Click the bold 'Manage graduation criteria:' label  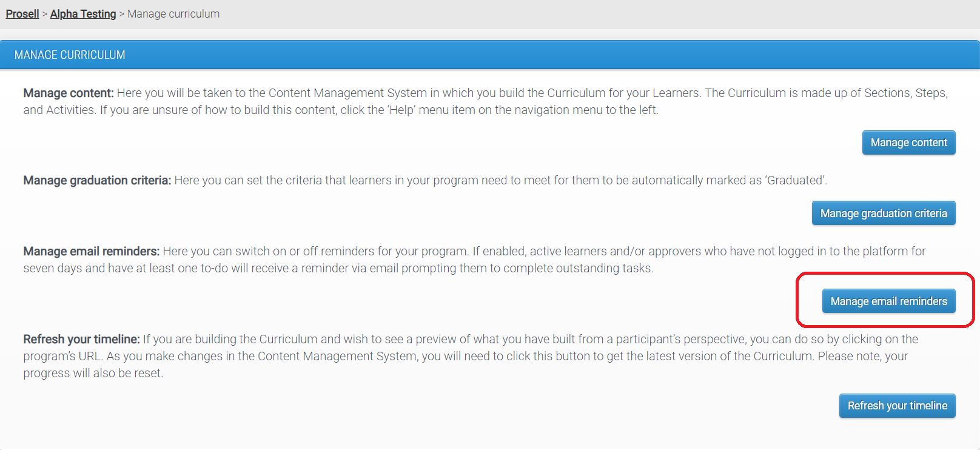point(97,181)
